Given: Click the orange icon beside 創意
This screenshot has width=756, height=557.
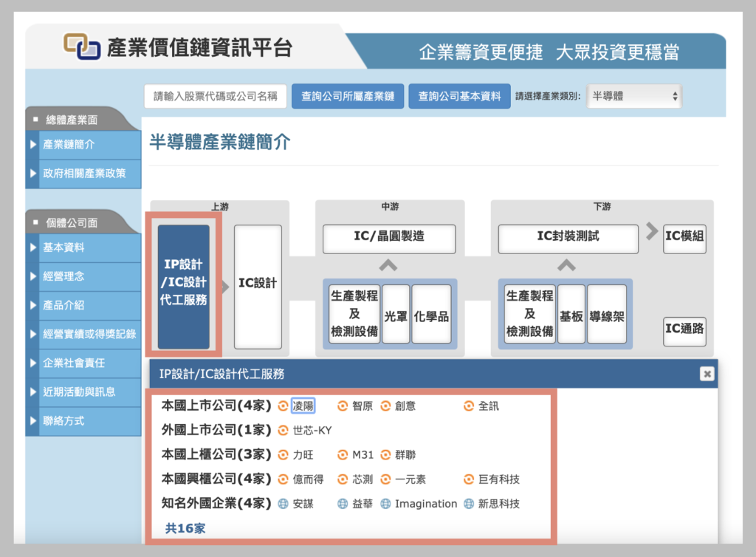Looking at the screenshot, I should 385,406.
